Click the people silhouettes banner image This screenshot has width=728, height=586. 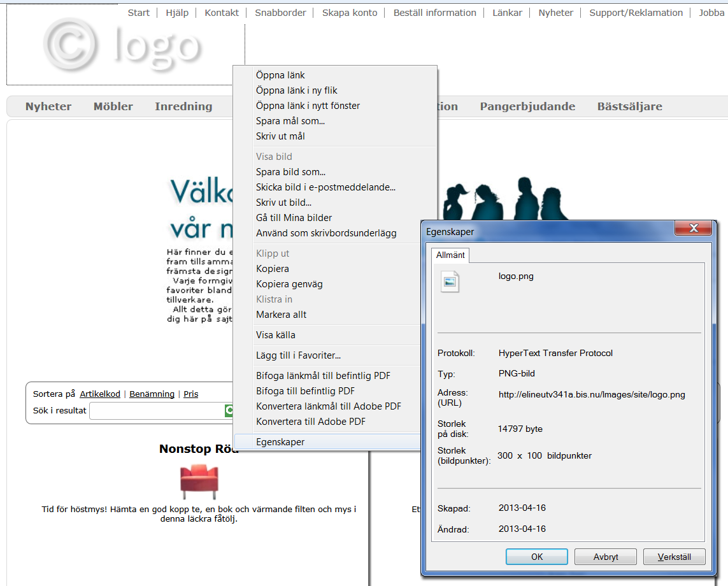504,199
